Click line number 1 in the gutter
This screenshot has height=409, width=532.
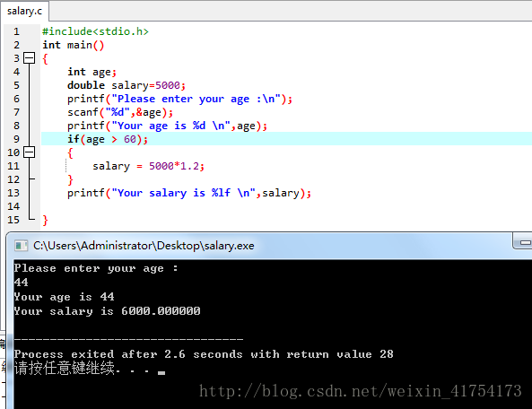click(x=16, y=31)
